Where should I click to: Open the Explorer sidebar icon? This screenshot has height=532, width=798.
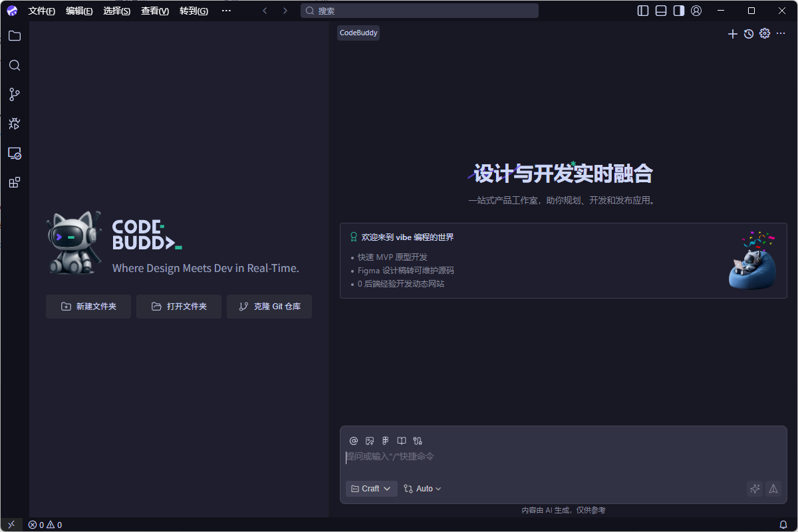tap(14, 36)
